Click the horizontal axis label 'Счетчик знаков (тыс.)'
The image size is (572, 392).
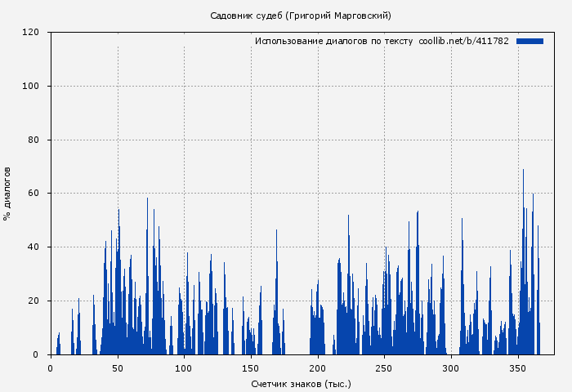point(301,383)
